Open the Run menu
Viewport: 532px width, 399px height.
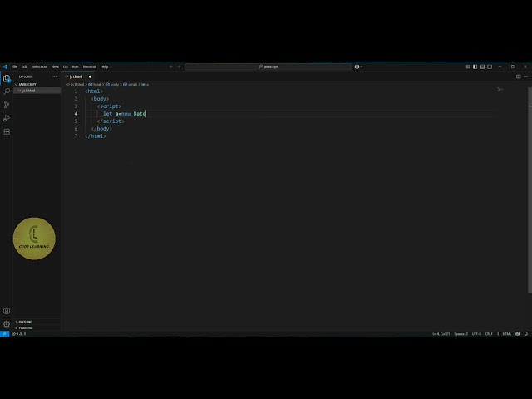pos(76,66)
